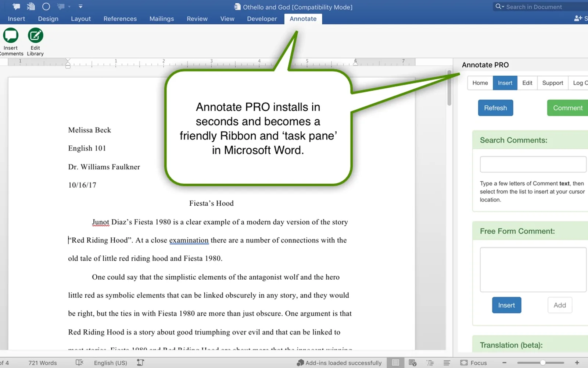Open the Developer ribbon tab
This screenshot has height=368, width=588.
pos(262,19)
